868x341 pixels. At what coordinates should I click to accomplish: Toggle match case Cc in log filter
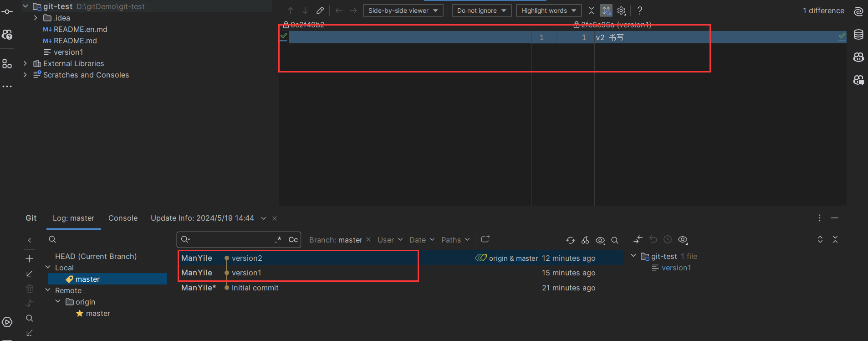tap(293, 240)
